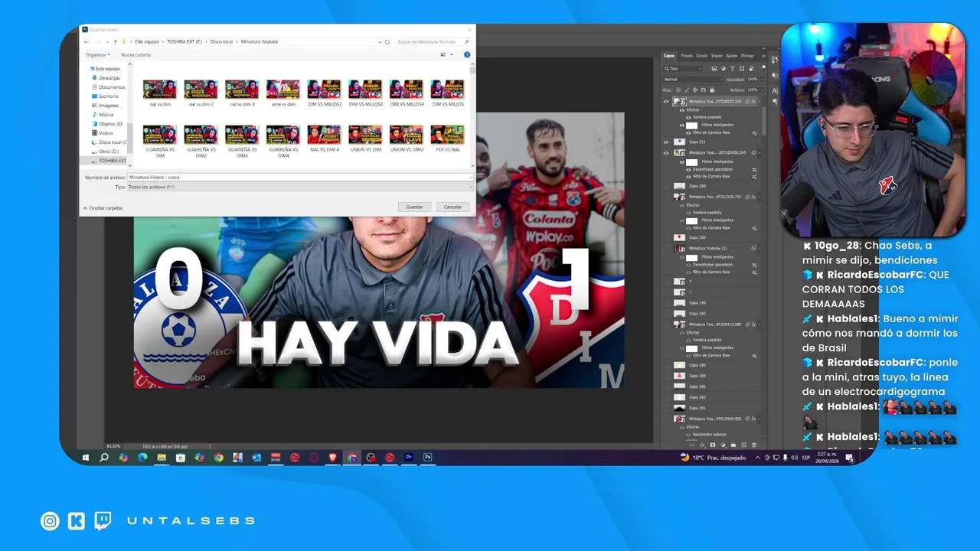Select the 'nal vs dim' thumbnail file
980x551 pixels.
[x=160, y=92]
